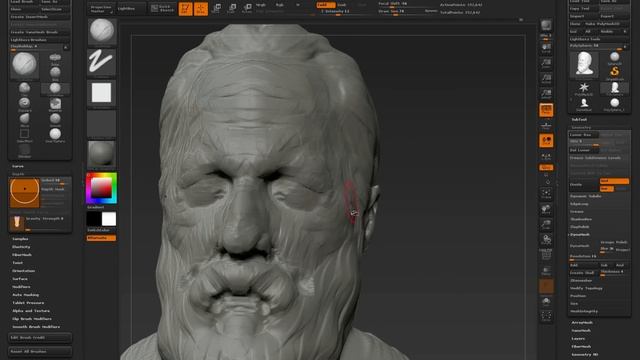The width and height of the screenshot is (640, 360).
Task: Click BPR render icon
Action: 546,25
